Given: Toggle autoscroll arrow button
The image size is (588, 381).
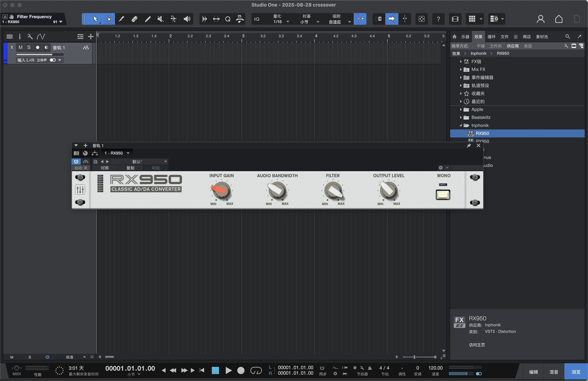Looking at the screenshot, I should [392, 19].
